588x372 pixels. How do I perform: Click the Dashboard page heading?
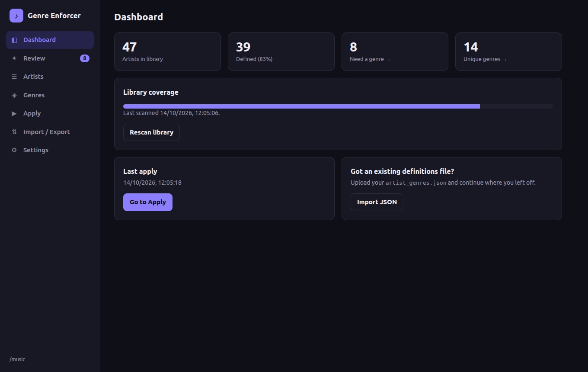point(139,17)
